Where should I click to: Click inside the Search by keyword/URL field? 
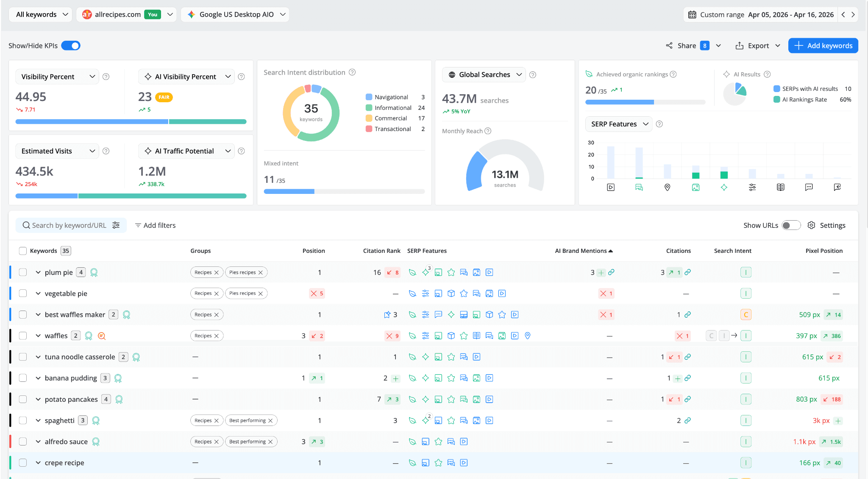click(68, 225)
